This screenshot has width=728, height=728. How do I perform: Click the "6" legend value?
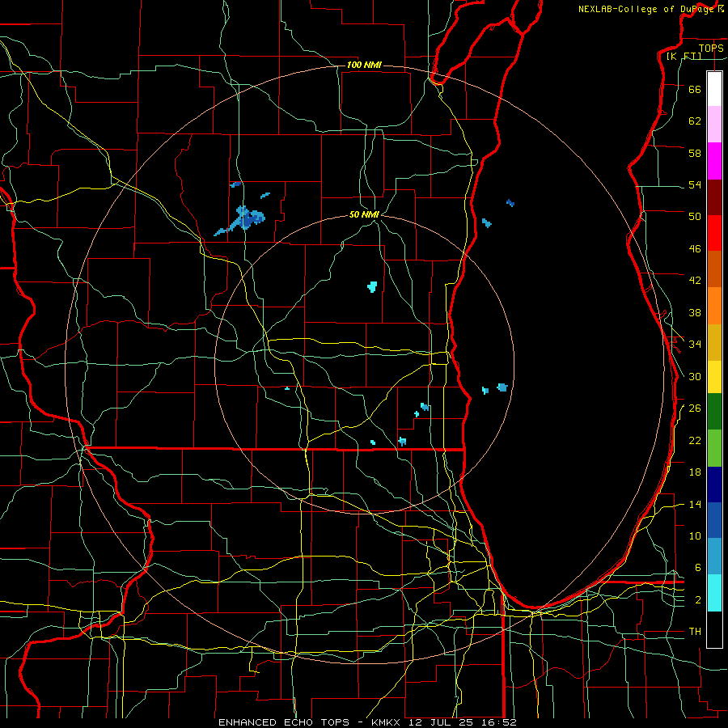[697, 569]
